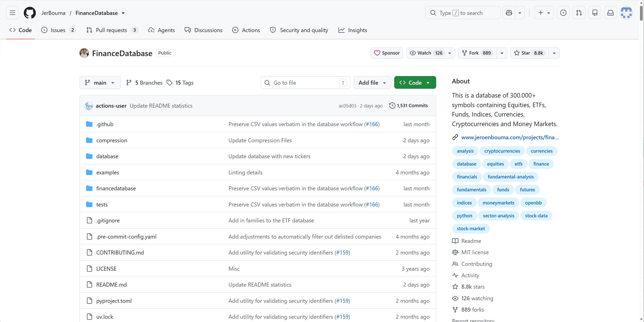The width and height of the screenshot is (644, 322).
Task: Open the 1,531 Commits history
Action: [x=409, y=106]
